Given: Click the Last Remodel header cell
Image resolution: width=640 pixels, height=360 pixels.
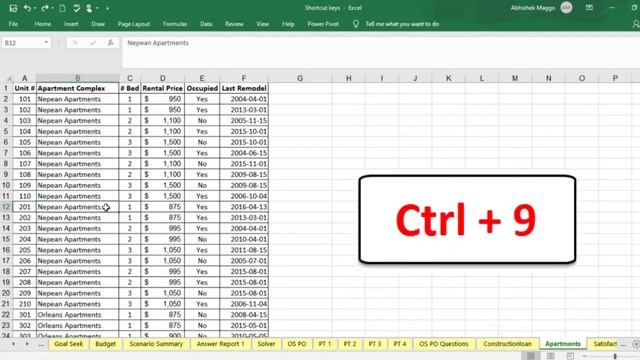Looking at the screenshot, I should point(244,88).
